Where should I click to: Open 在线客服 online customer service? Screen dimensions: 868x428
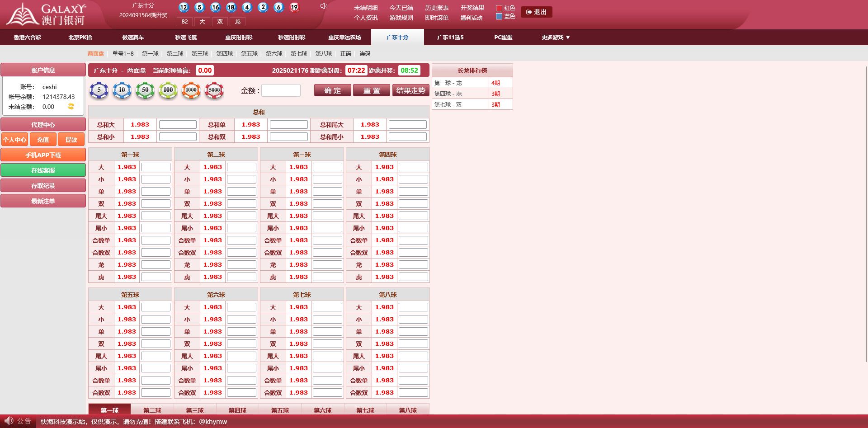(x=43, y=170)
